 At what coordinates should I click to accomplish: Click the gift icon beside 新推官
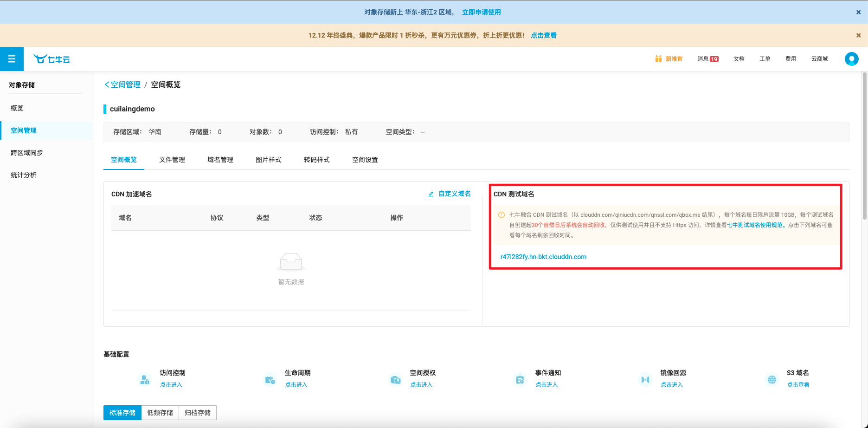[658, 59]
